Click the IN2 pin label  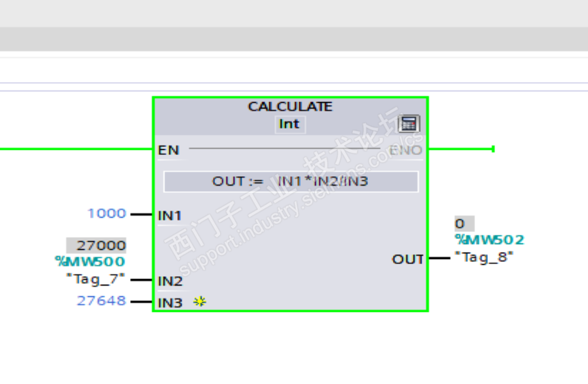170,281
